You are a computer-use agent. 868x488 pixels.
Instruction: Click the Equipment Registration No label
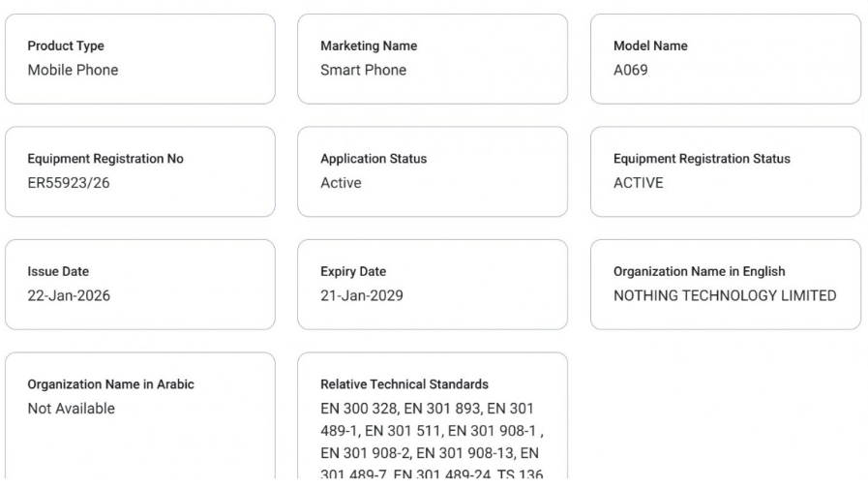105,160
